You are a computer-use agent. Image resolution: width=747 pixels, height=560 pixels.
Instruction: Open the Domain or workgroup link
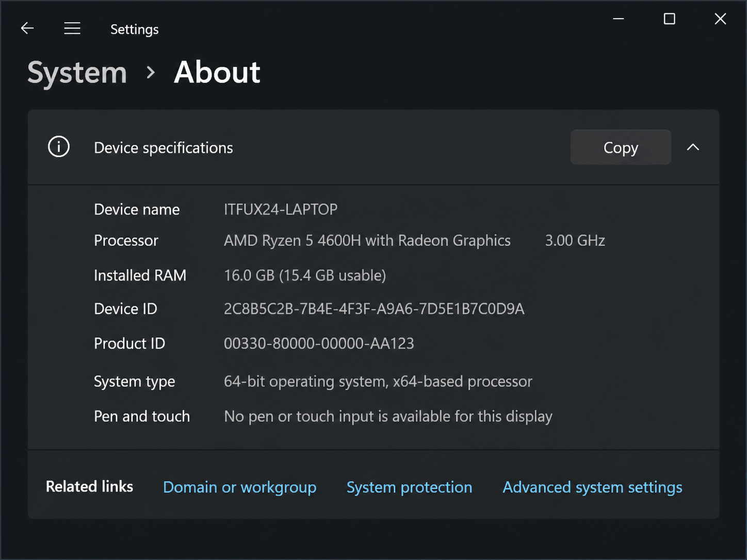pos(239,487)
